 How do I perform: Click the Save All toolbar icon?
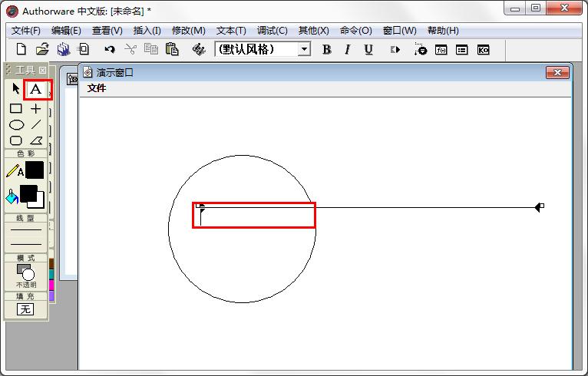pyautogui.click(x=64, y=49)
